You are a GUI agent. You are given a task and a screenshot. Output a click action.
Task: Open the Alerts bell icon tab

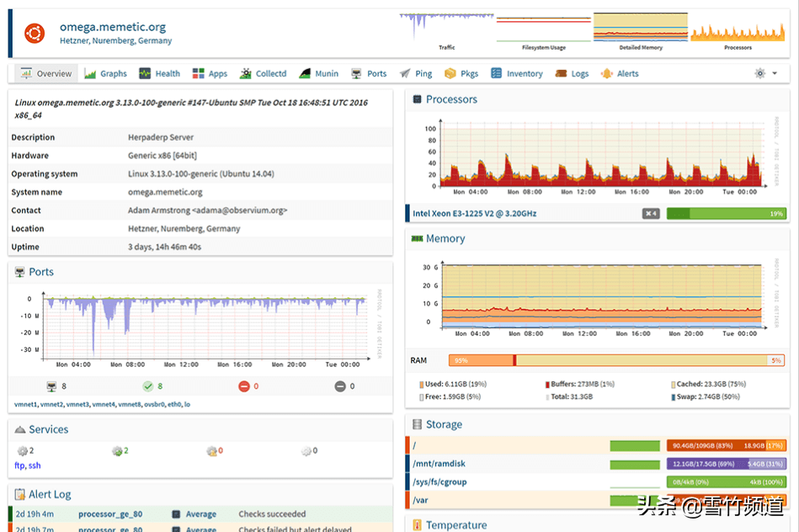tap(606, 74)
